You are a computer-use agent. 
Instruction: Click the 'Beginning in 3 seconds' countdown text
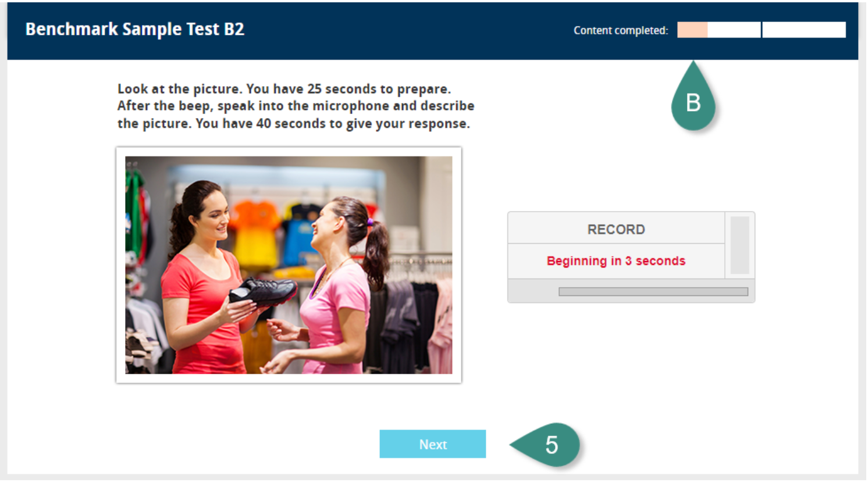[616, 261]
